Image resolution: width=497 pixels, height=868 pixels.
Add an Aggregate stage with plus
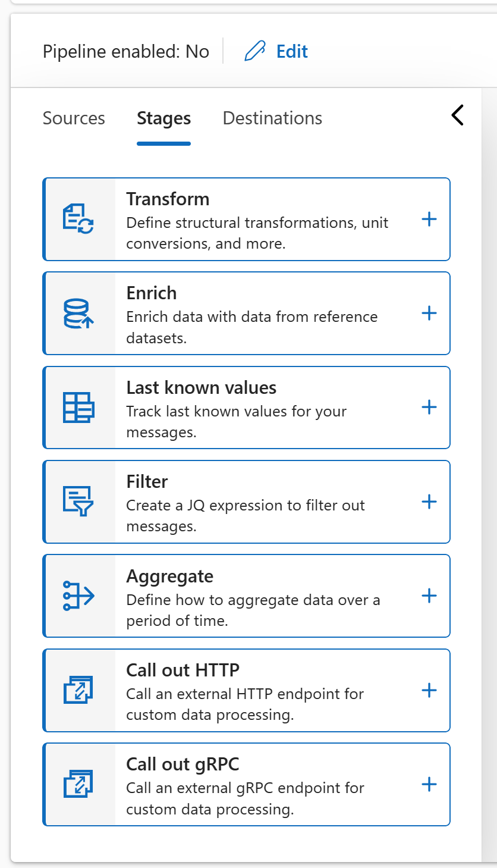click(x=429, y=596)
